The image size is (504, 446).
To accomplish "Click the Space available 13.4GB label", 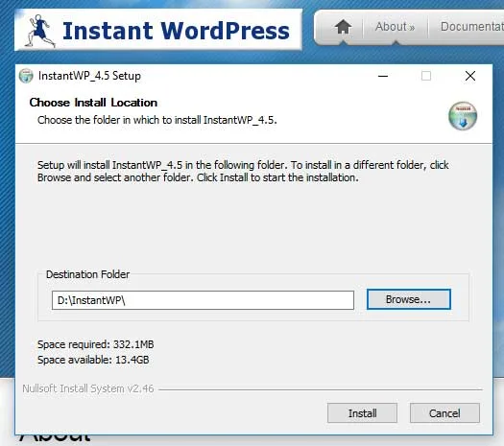I will tap(93, 360).
